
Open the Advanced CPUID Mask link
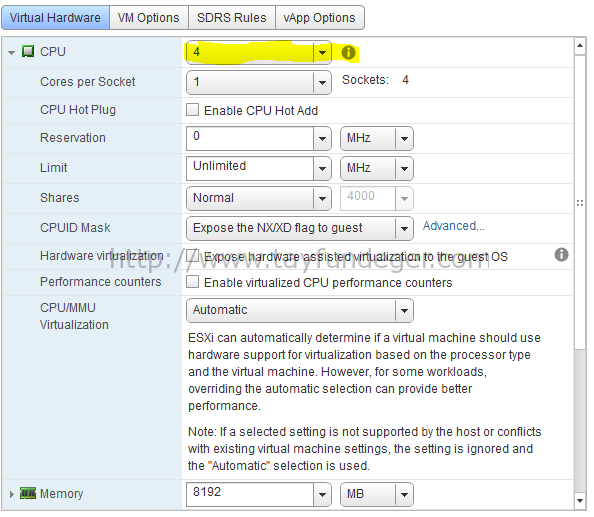pos(453,226)
